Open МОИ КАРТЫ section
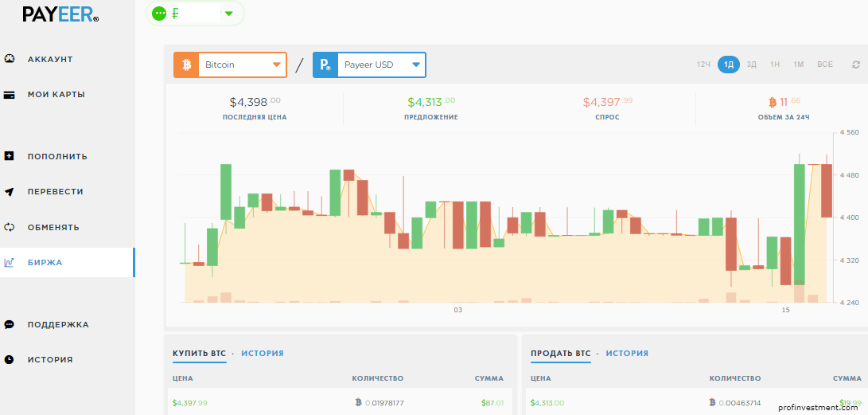The height and width of the screenshot is (415, 868). click(56, 95)
